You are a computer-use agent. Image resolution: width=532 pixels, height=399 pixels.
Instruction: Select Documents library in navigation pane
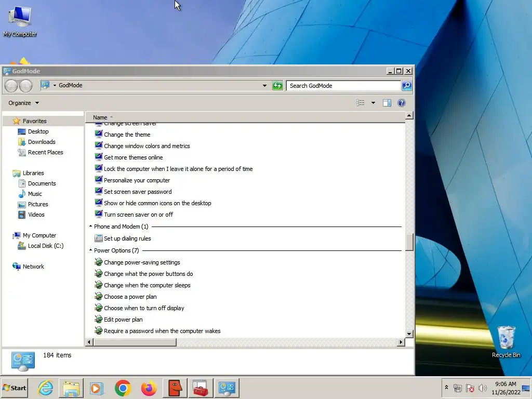[42, 183]
